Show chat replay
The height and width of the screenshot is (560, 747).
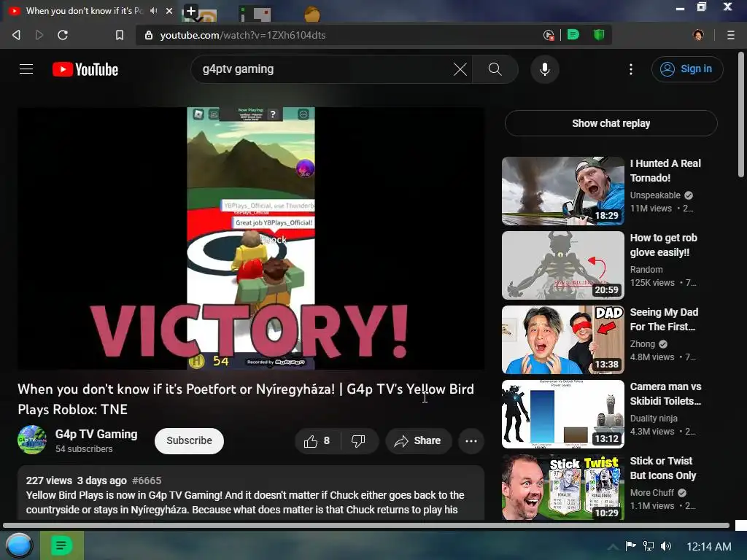(611, 123)
